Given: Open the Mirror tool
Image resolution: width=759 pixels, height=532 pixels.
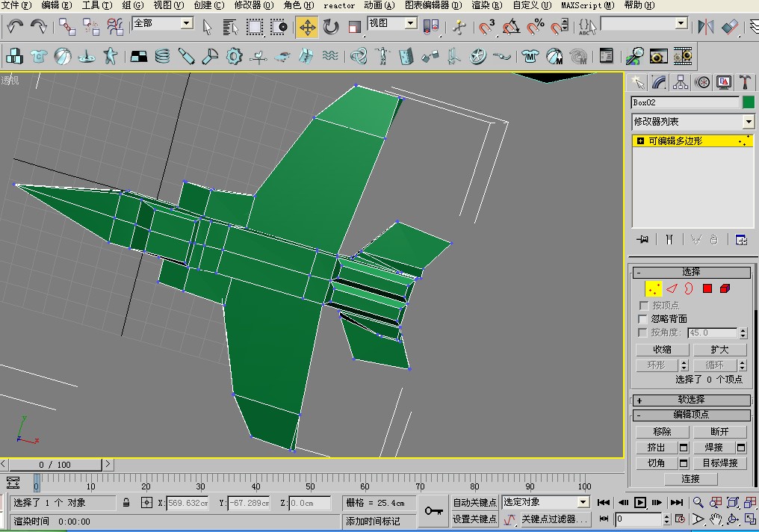Looking at the screenshot, I should [x=706, y=27].
